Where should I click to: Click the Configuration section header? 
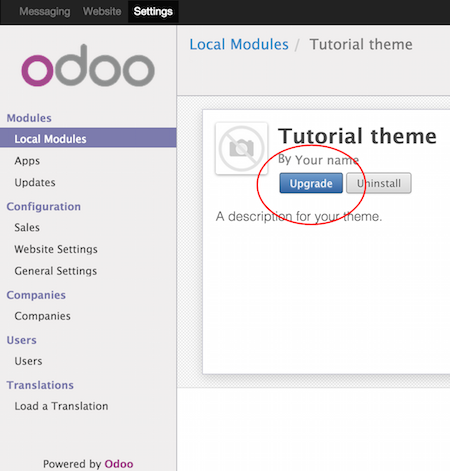point(44,207)
